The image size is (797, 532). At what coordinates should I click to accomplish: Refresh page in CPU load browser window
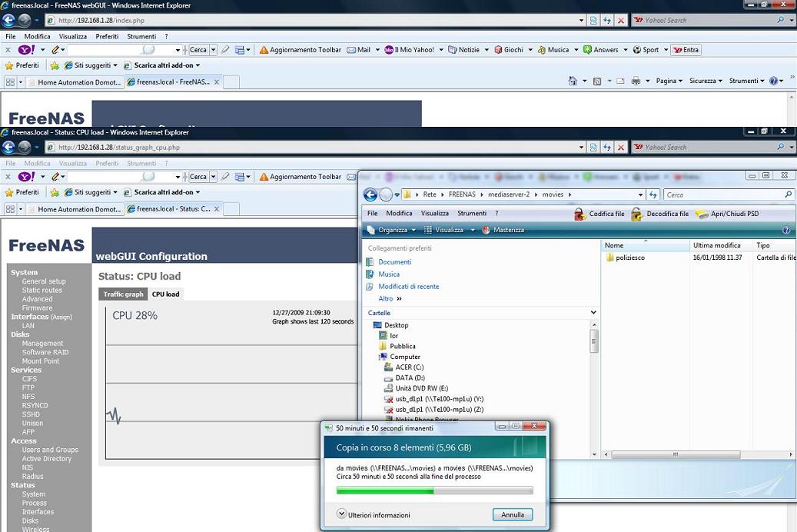(607, 147)
